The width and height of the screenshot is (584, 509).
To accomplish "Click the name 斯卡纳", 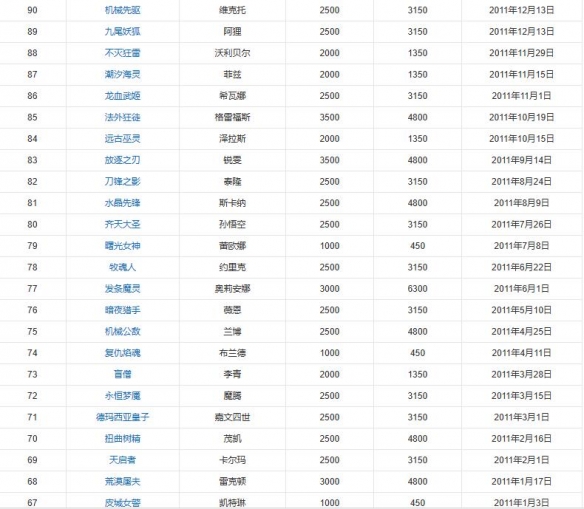I will coord(232,203).
